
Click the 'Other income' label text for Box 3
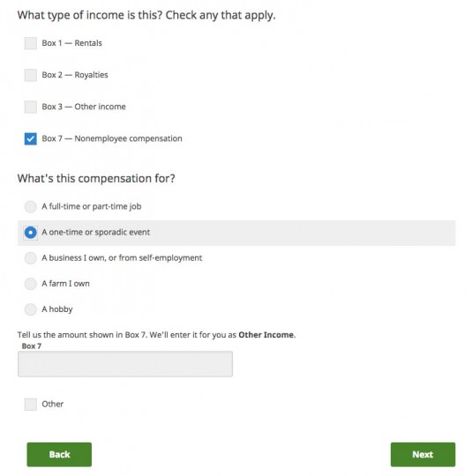(x=100, y=107)
